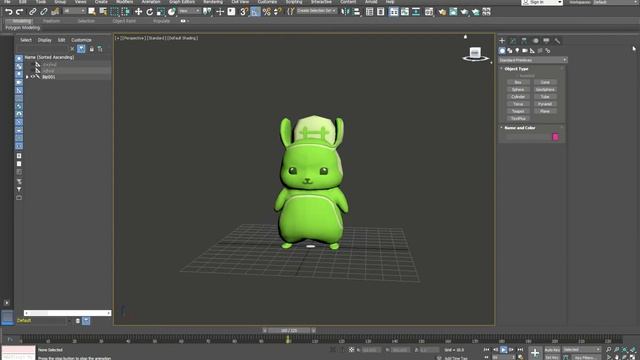Click the Redo arrow icon
This screenshot has width=640, height=360.
[19, 12]
